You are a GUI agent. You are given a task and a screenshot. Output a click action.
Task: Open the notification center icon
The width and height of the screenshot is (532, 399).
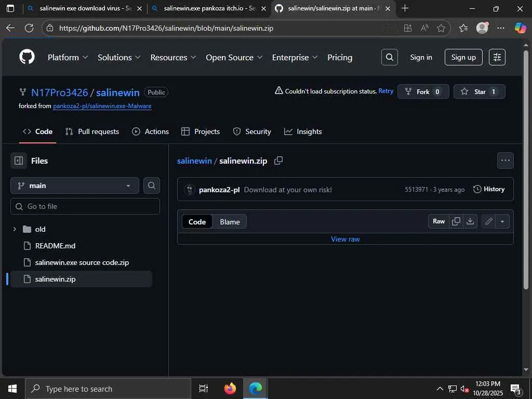coord(516,389)
